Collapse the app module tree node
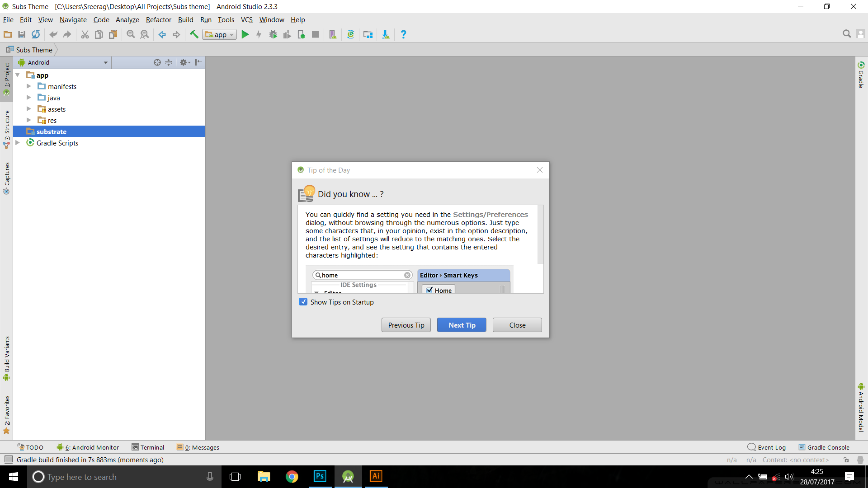The image size is (868, 488). click(18, 75)
